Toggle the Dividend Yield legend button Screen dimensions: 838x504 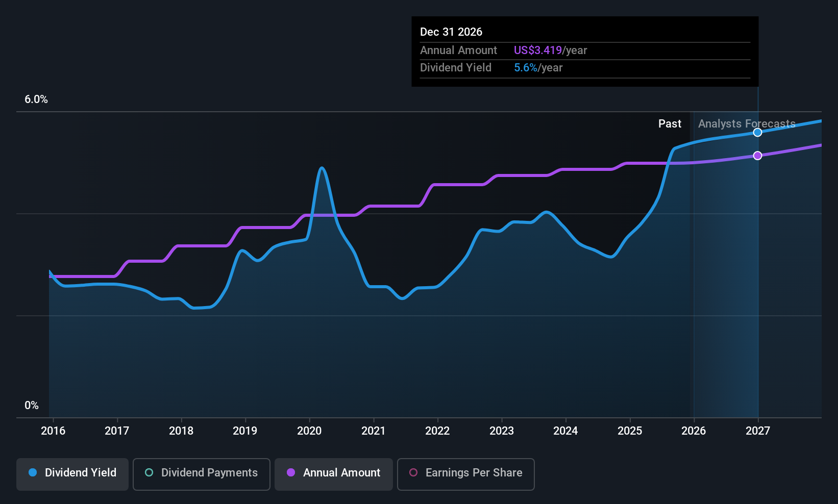72,474
